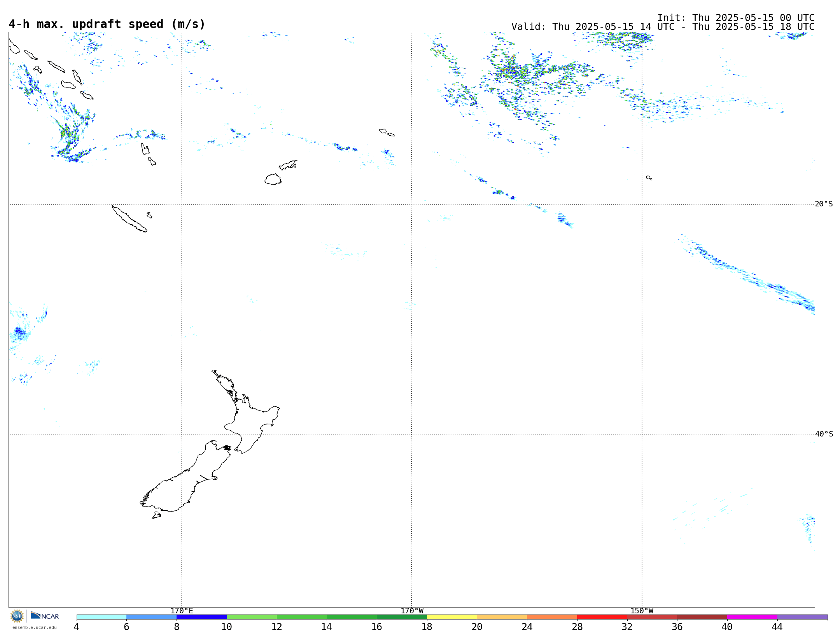Click the 150°W longitude label

coord(642,611)
